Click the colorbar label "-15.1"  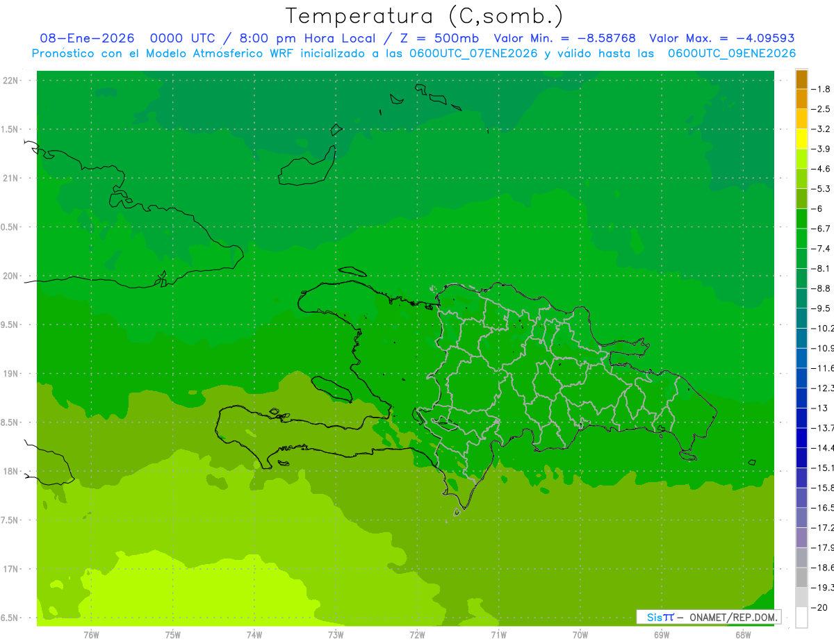[x=822, y=468]
